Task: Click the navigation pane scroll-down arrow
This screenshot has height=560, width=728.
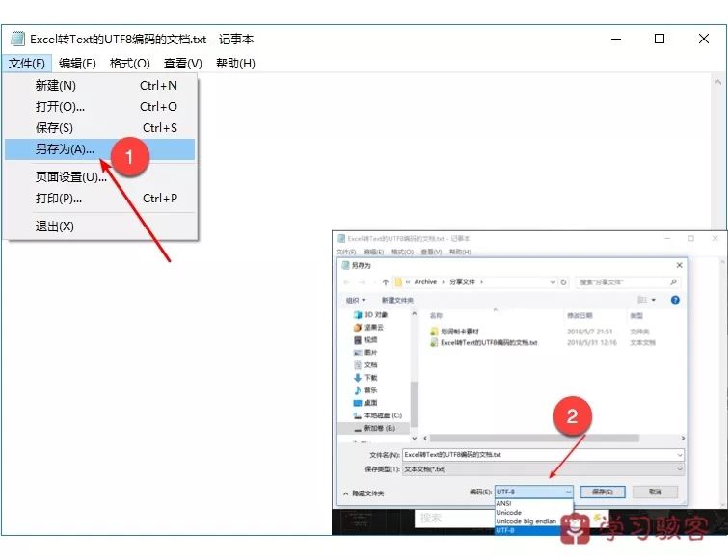Action: pyautogui.click(x=415, y=438)
